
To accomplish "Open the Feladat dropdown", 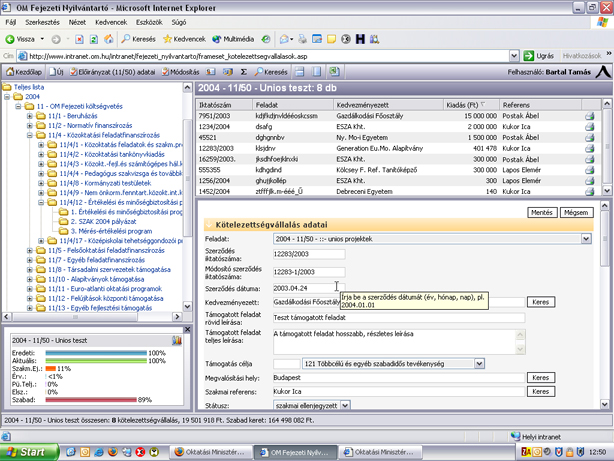I will coord(586,239).
